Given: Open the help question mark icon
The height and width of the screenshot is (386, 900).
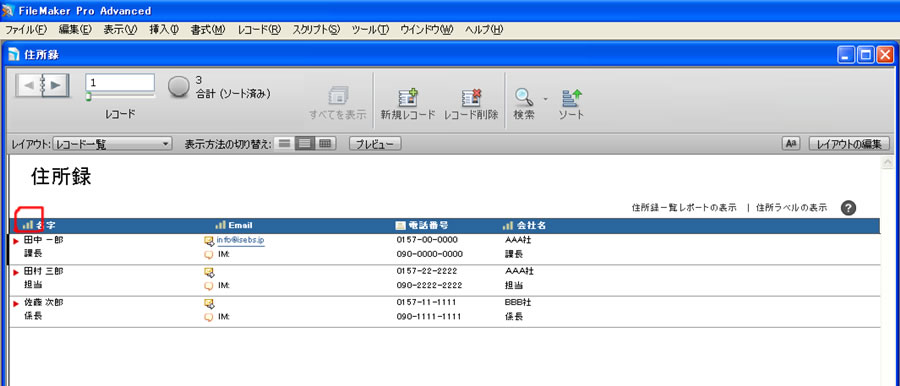Looking at the screenshot, I should (848, 208).
